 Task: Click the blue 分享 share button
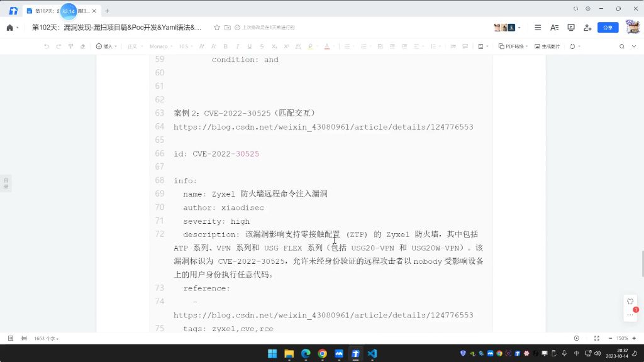pos(608,28)
